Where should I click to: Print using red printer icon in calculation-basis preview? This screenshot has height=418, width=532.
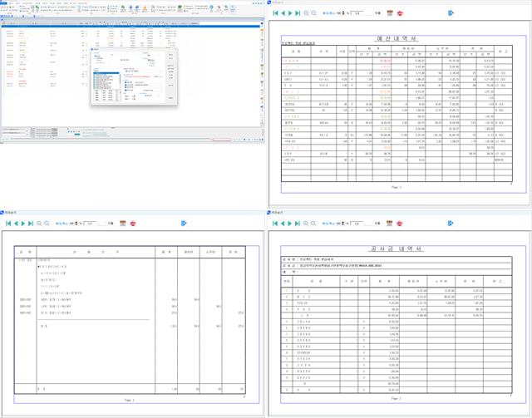[x=133, y=224]
